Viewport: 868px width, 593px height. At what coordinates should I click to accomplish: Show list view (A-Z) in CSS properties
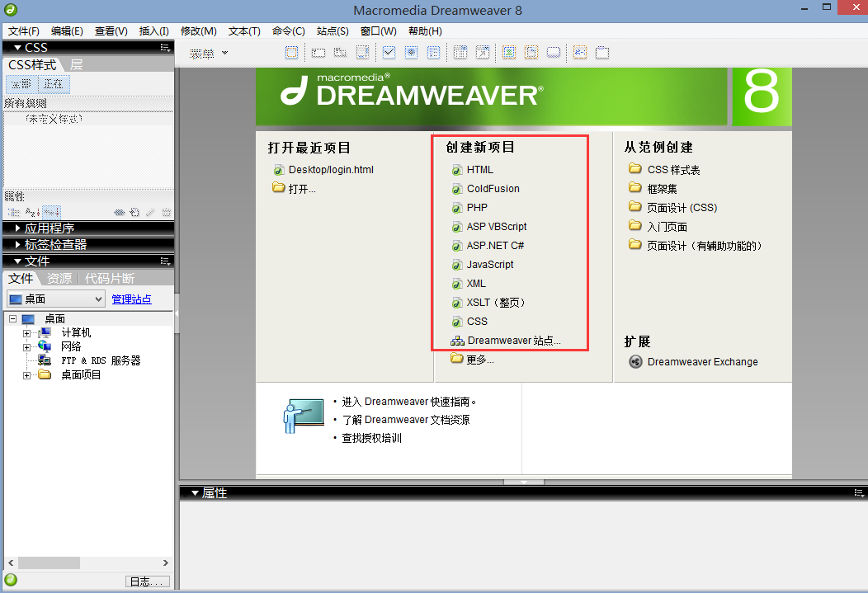tap(33, 213)
